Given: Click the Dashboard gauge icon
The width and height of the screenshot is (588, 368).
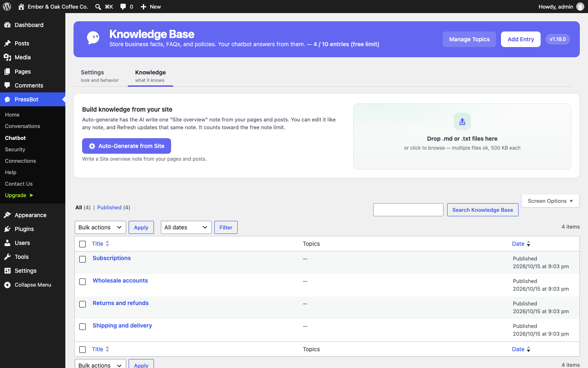Looking at the screenshot, I should click(x=7, y=25).
